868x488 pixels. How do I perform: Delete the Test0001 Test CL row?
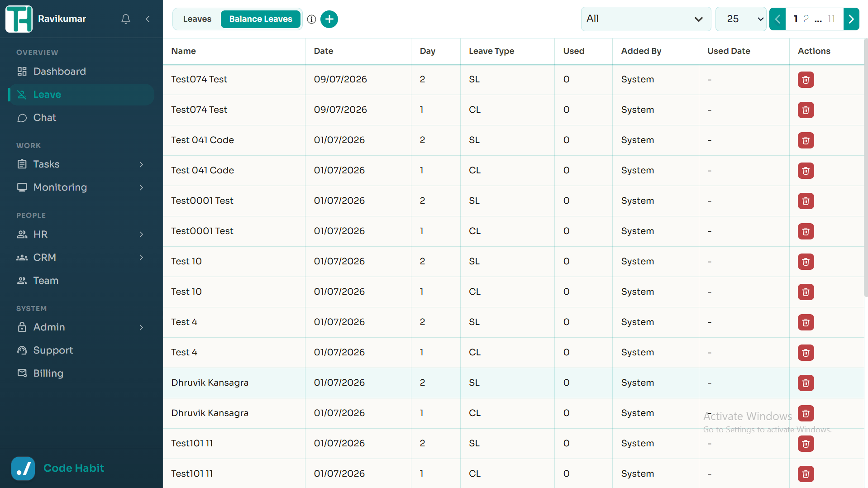(x=806, y=231)
